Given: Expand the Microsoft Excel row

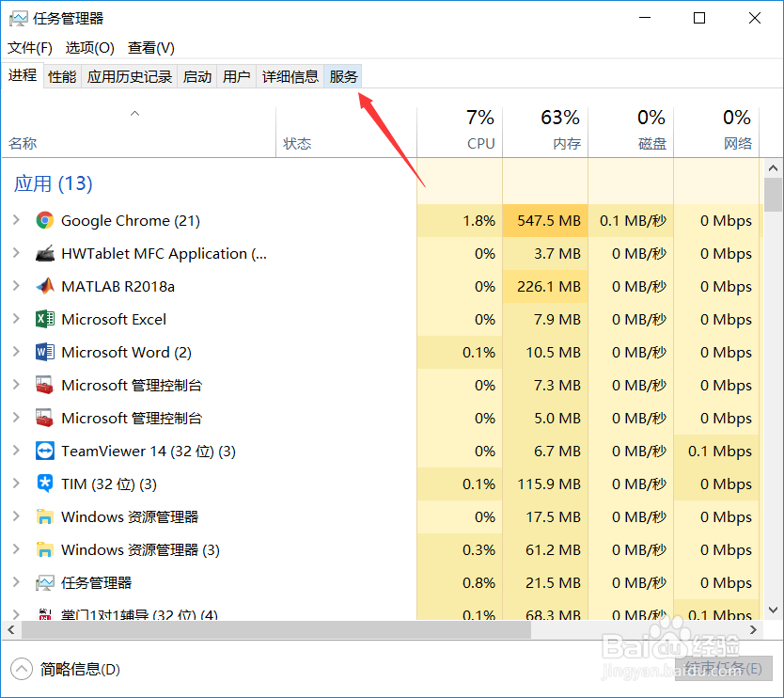Looking at the screenshot, I should click(x=16, y=319).
